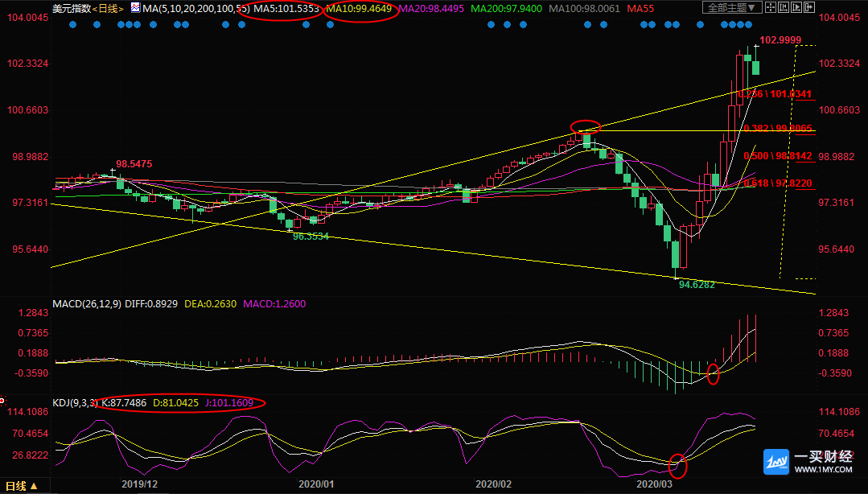Click 100.6603 on the right price axis
This screenshot has height=494, width=868.
point(839,110)
